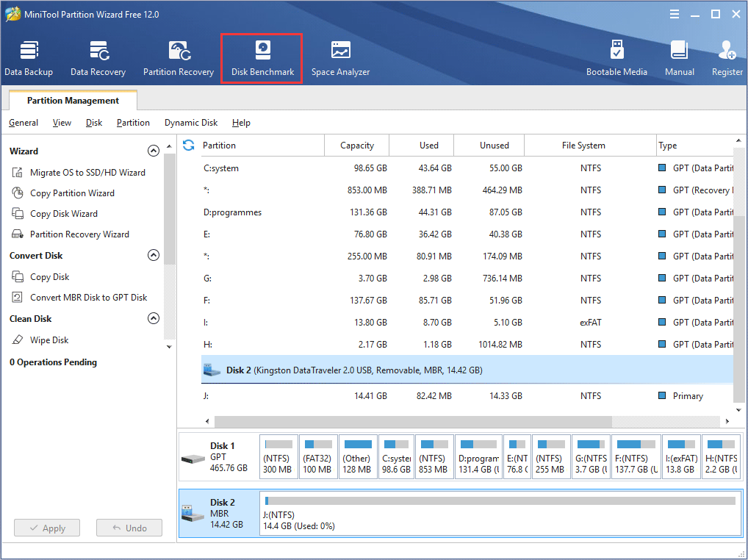Refresh the partition list
The height and width of the screenshot is (560, 748).
point(188,145)
